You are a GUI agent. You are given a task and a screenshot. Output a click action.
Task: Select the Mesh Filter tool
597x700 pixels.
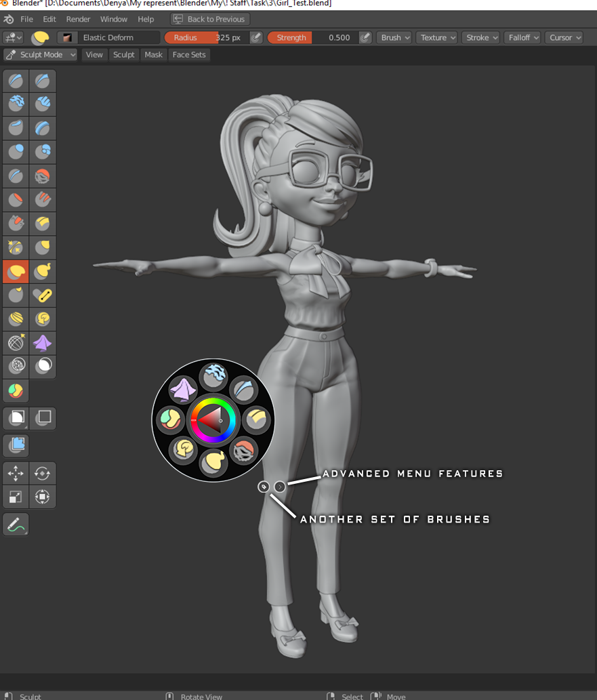(16, 445)
